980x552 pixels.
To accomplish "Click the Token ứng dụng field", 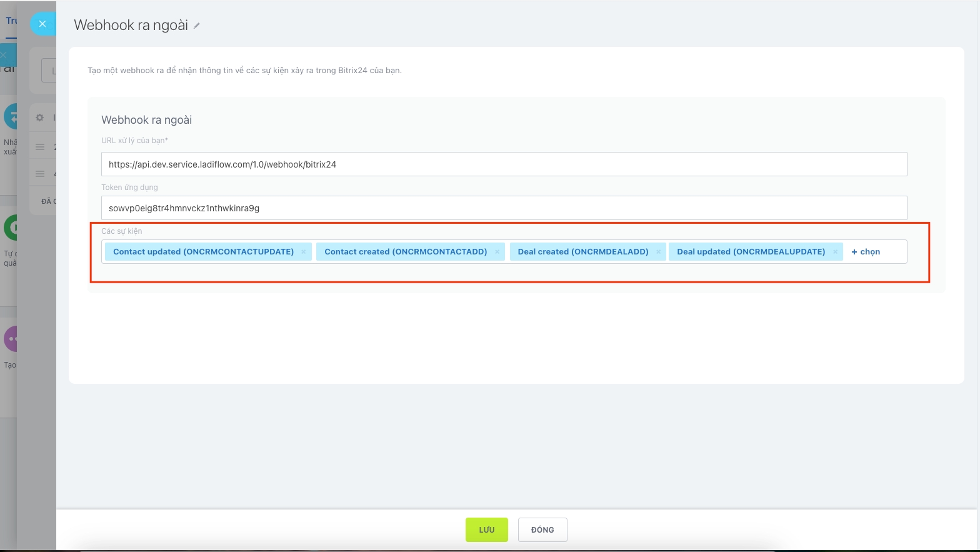I will point(504,208).
